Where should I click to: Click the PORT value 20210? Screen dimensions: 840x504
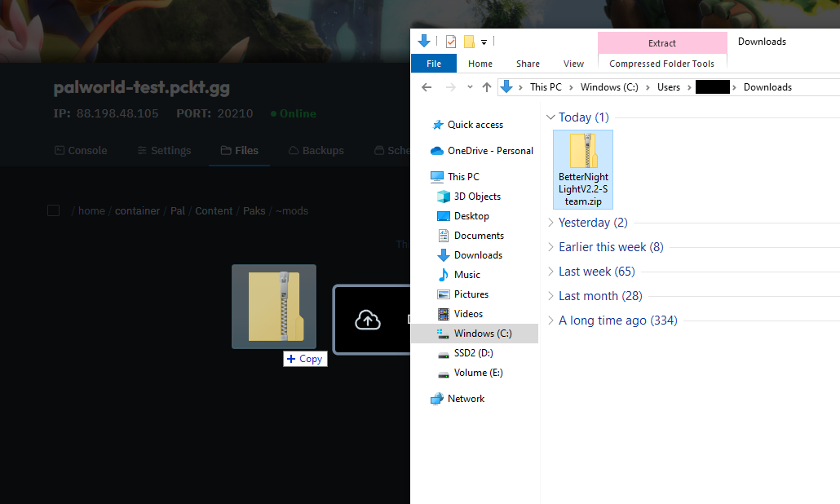pos(235,113)
